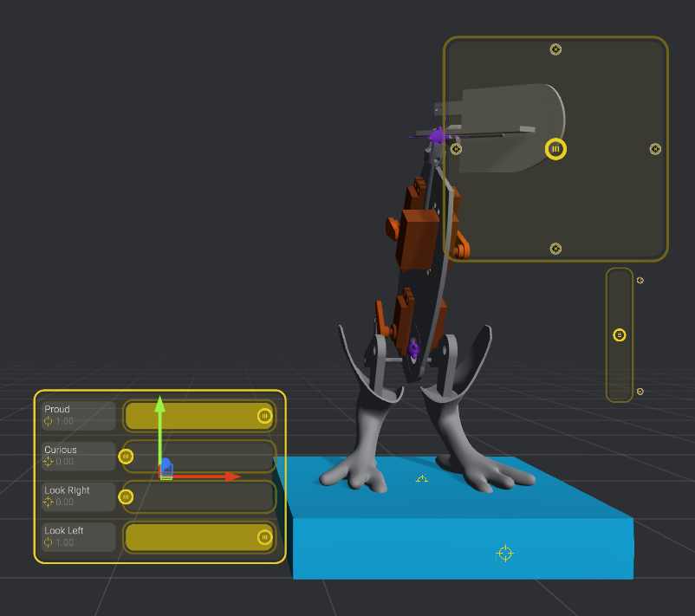
Task: Select the Proud label box
Action: (x=79, y=416)
